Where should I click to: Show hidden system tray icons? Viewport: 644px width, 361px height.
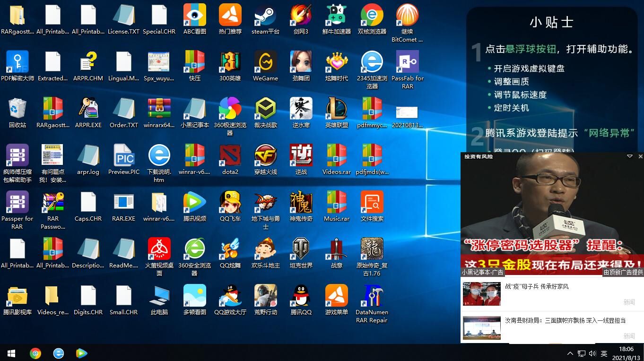point(570,353)
